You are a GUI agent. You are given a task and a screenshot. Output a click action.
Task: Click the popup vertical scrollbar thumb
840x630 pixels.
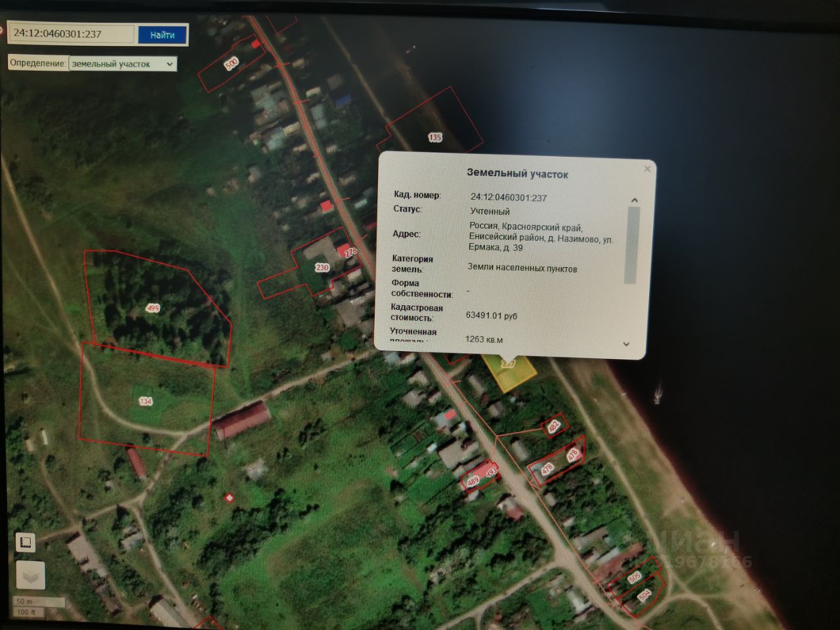(x=632, y=245)
